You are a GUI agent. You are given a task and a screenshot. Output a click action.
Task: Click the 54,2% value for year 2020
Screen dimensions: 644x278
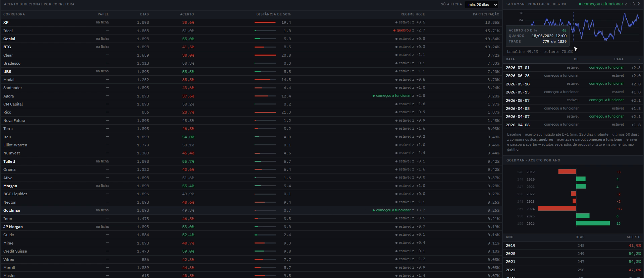pyautogui.click(x=635, y=254)
